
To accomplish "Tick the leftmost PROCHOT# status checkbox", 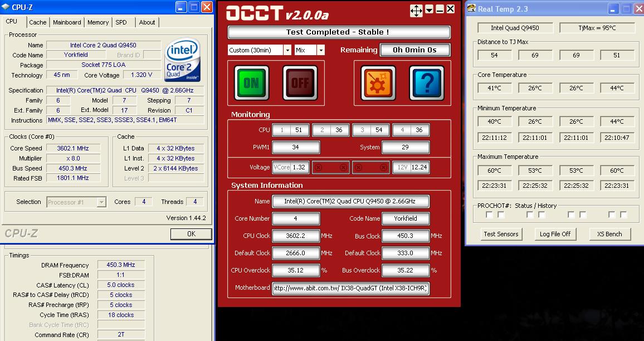I will point(489,215).
